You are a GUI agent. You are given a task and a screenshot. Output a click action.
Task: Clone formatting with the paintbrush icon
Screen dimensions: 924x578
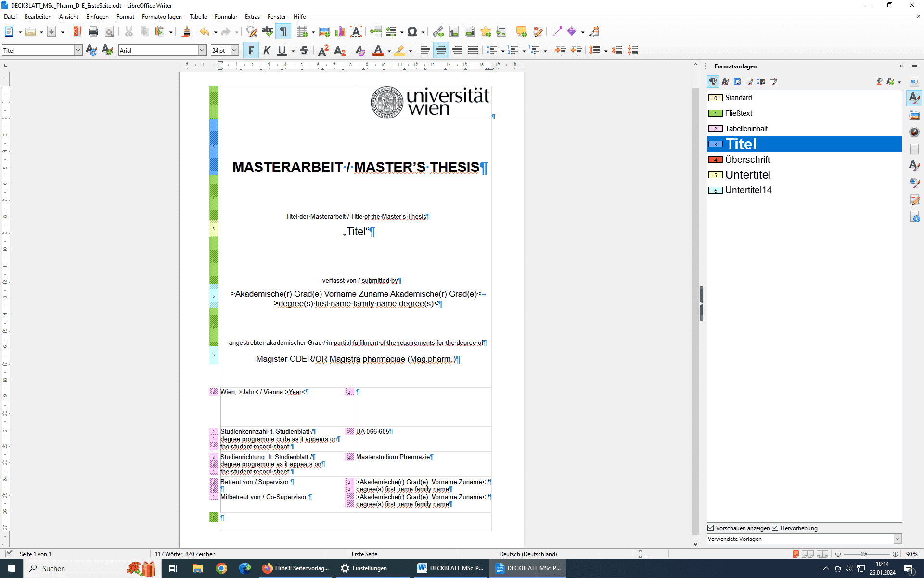tap(186, 32)
